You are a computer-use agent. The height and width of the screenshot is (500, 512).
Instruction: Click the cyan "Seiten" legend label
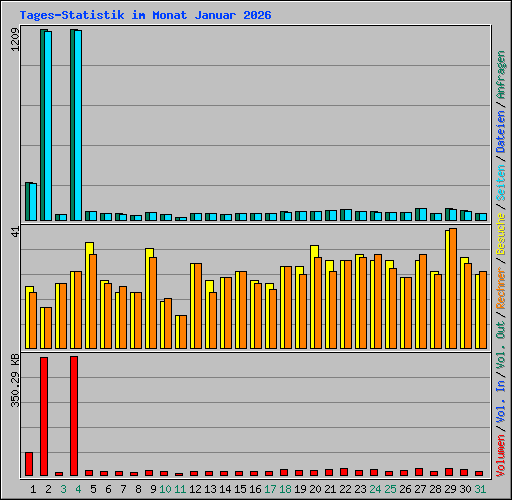pos(501,183)
